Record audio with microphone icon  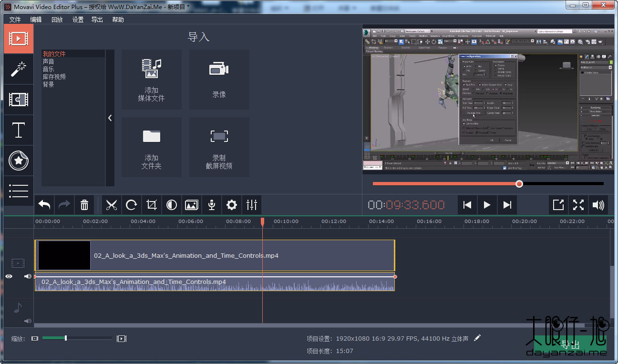tap(212, 205)
